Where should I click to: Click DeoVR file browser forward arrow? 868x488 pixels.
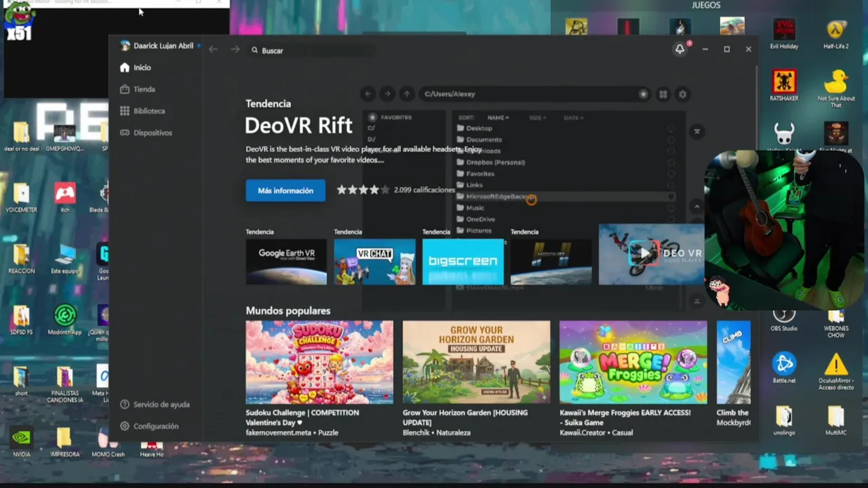[x=387, y=94]
